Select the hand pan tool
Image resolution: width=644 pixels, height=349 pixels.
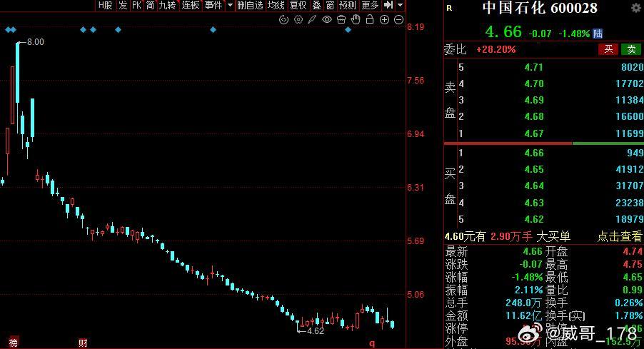pos(356,19)
